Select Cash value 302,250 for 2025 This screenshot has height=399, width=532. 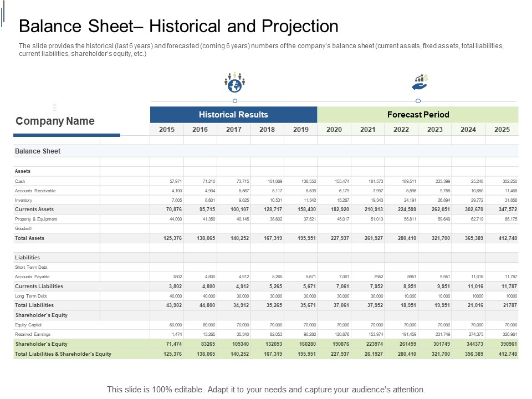coord(510,181)
